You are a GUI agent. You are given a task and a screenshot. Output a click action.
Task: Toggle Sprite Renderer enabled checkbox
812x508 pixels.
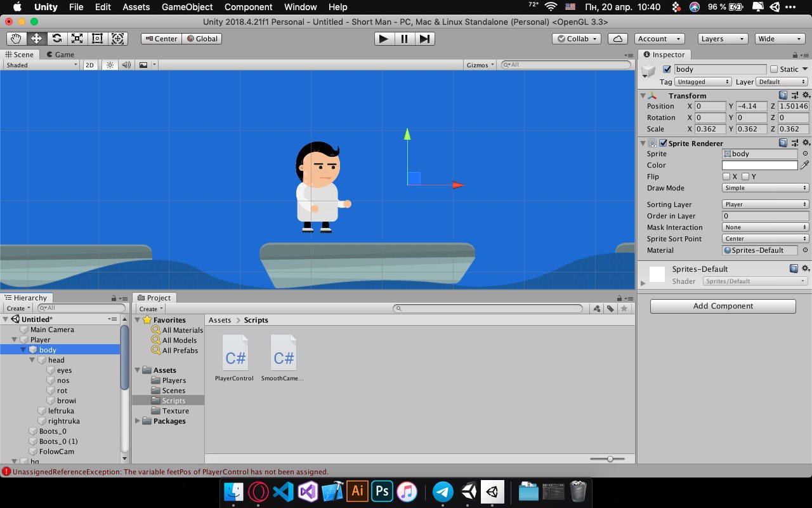click(664, 144)
